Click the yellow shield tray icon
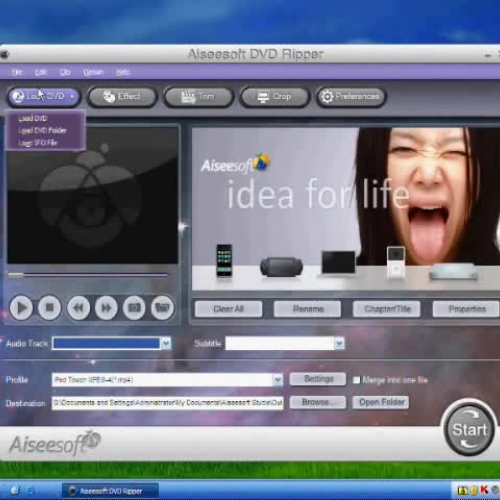 pos(474,491)
